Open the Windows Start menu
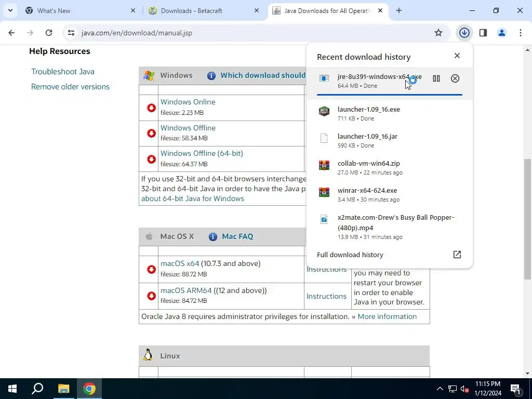 click(x=12, y=389)
